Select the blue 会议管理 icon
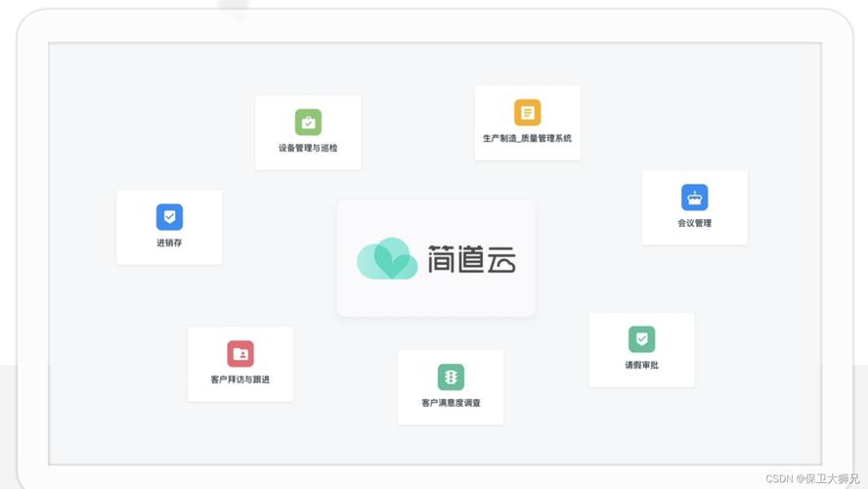 click(695, 198)
